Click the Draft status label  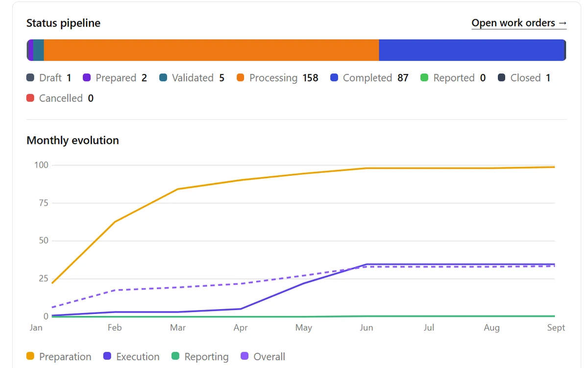point(50,78)
